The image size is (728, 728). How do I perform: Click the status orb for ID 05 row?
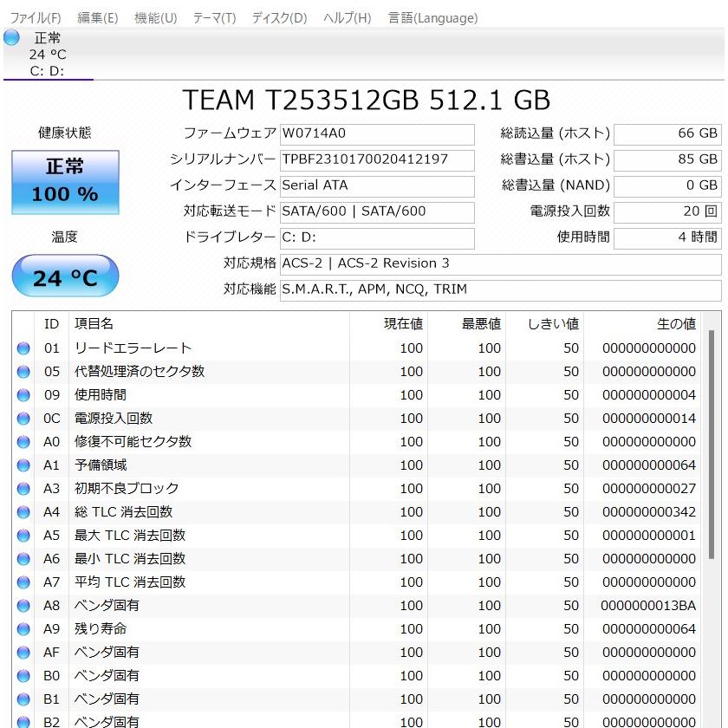[23, 372]
